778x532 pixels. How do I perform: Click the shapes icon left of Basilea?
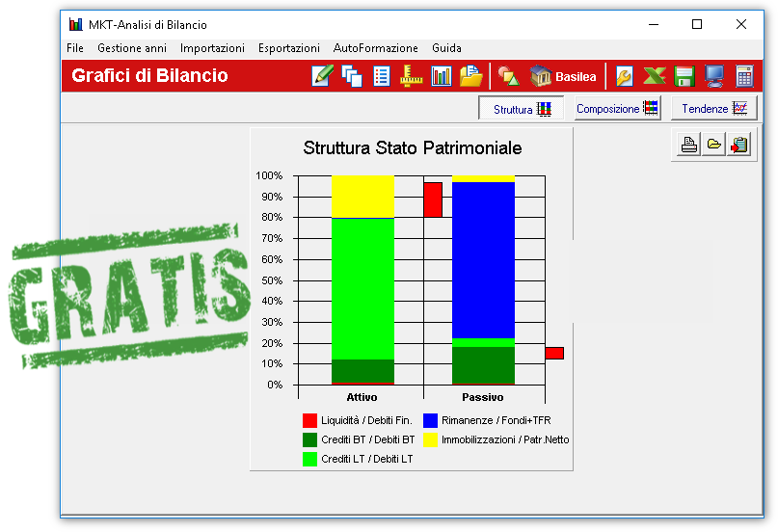(508, 76)
